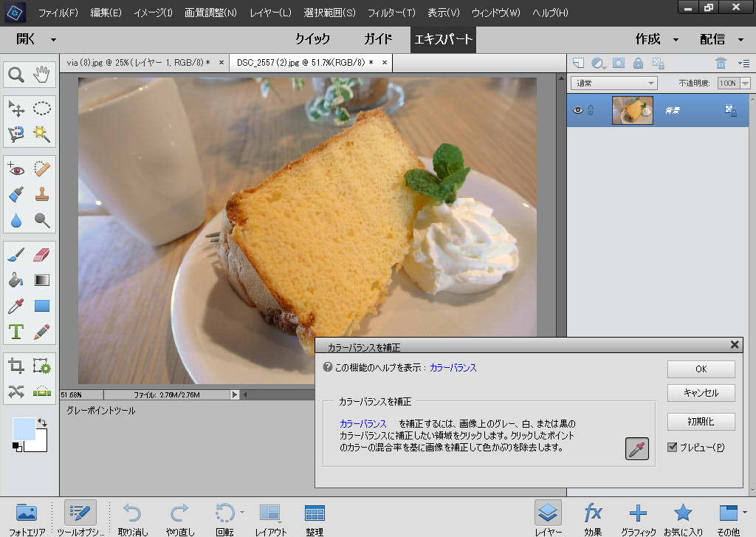Viewport: 756px width, 537px height.
Task: Expand the 回転 dropdown arrow
Action: tap(242, 512)
